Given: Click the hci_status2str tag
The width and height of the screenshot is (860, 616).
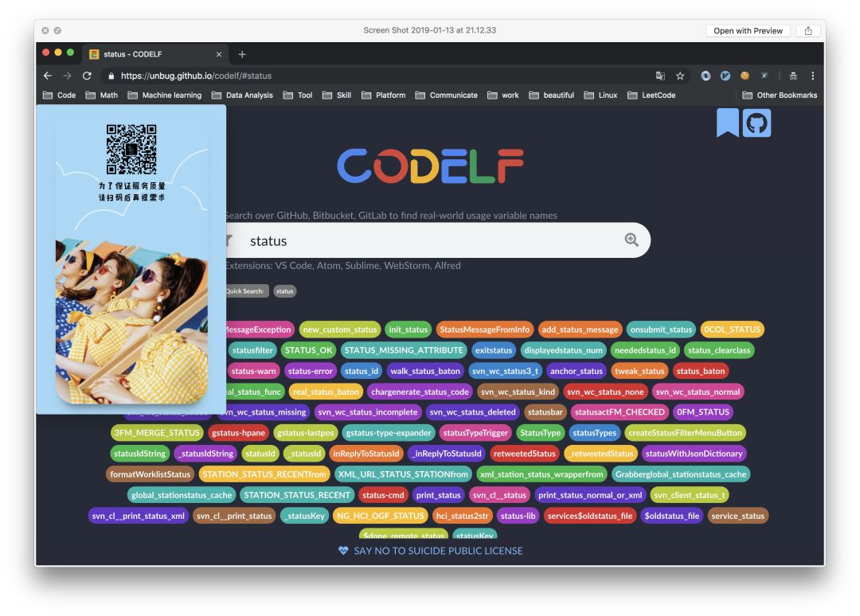Looking at the screenshot, I should coord(463,517).
